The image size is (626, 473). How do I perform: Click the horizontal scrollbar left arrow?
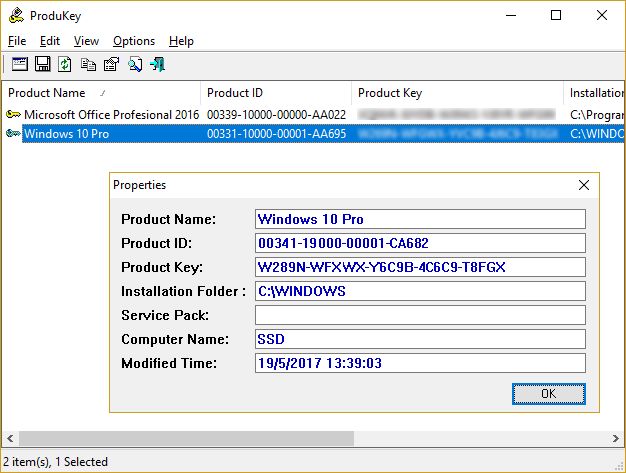[10, 438]
